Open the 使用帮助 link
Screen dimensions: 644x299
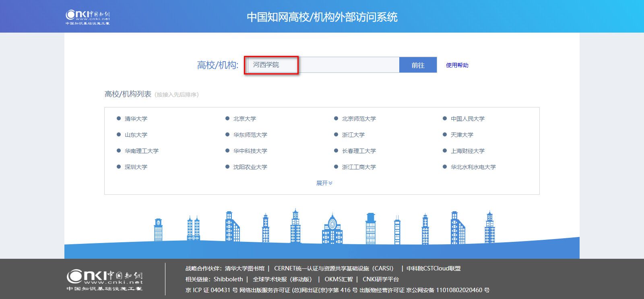(457, 65)
